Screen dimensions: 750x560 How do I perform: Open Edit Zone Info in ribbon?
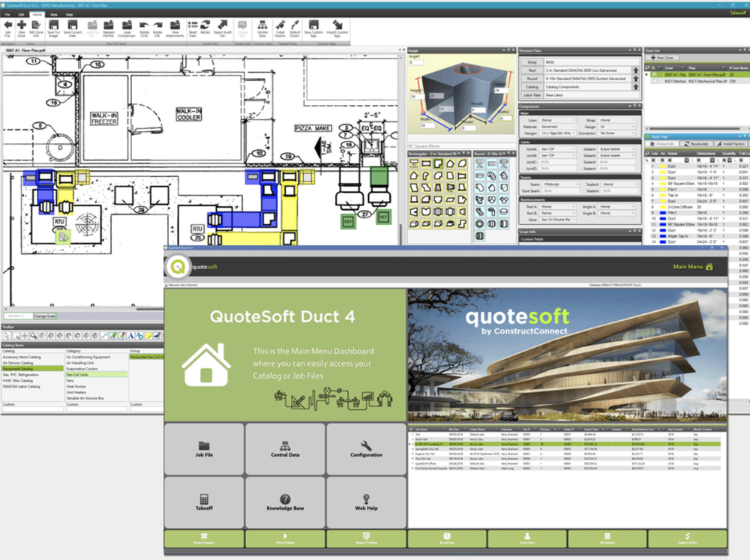pyautogui.click(x=36, y=28)
